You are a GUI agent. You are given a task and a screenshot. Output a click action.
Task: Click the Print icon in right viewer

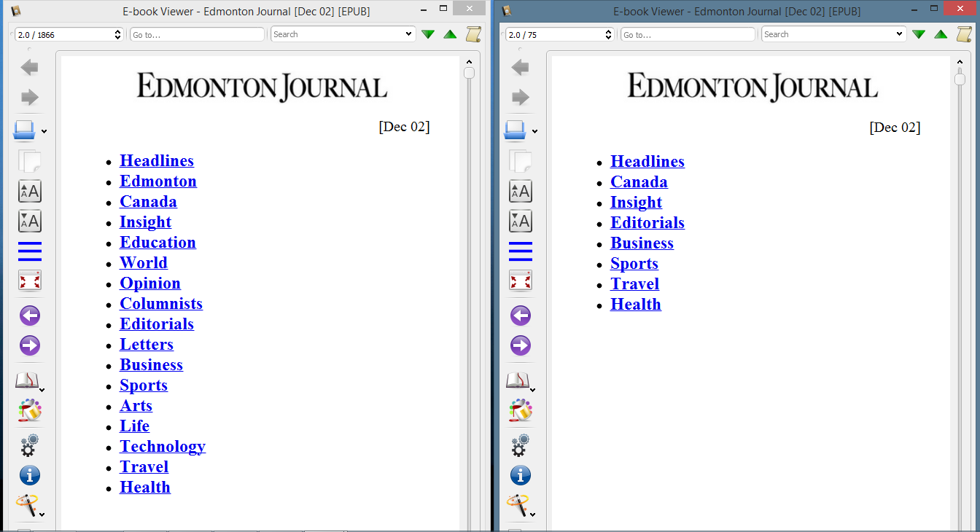(x=515, y=130)
